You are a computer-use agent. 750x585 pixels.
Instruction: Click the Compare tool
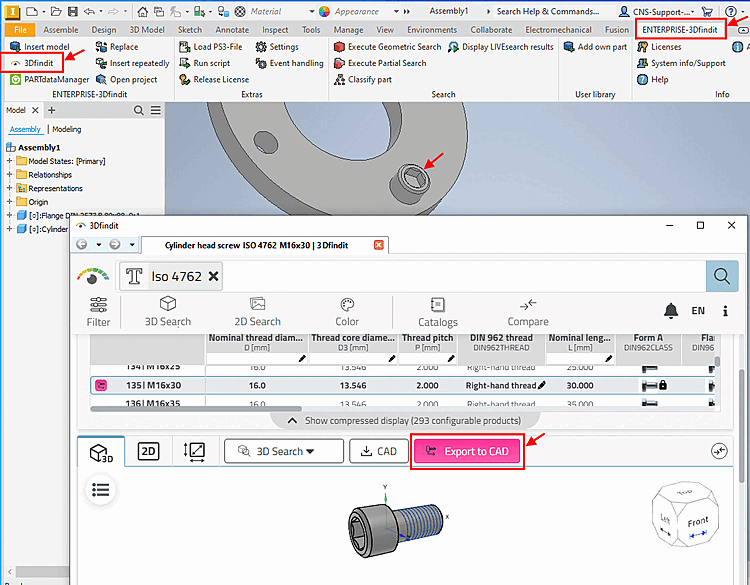528,312
